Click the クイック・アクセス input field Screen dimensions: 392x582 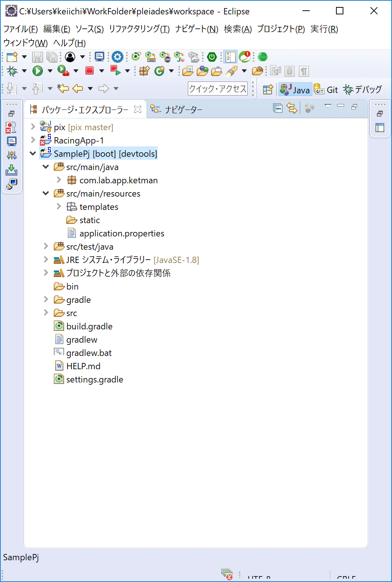[x=218, y=89]
